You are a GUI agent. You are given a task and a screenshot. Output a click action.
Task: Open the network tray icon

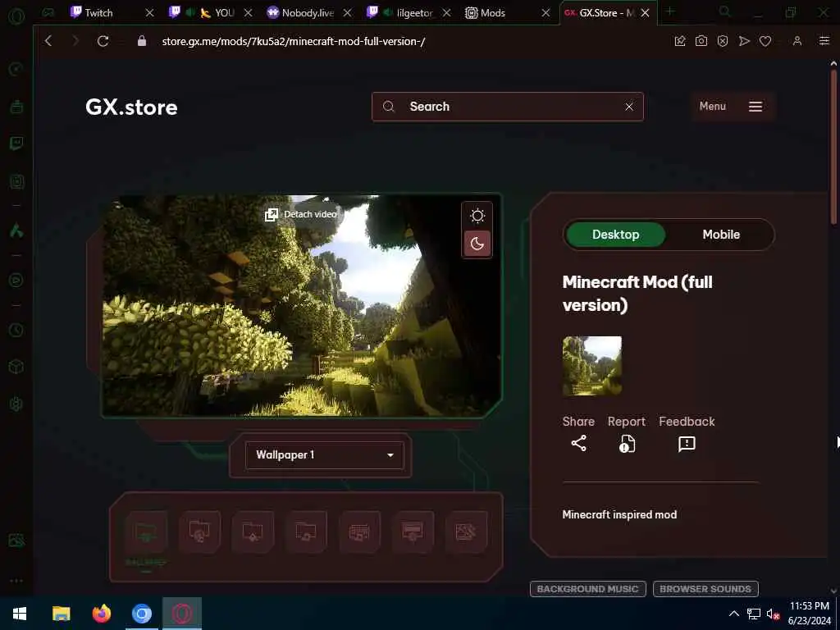[x=754, y=614]
